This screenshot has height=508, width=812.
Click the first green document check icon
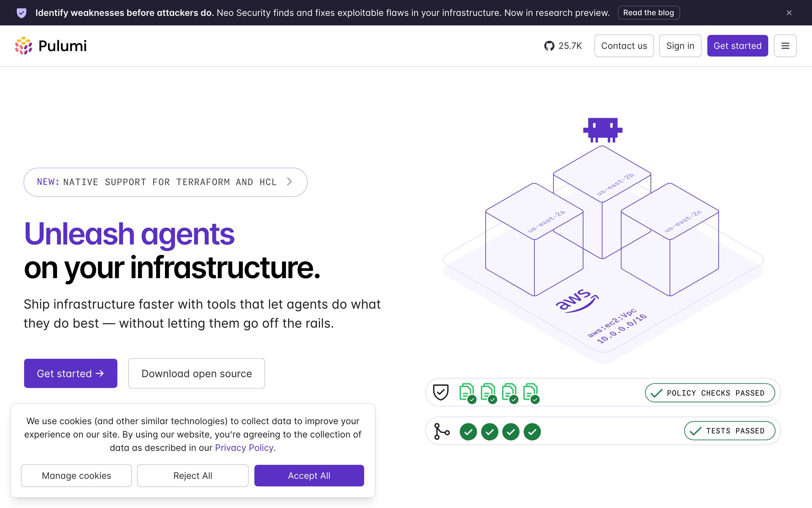pyautogui.click(x=468, y=393)
